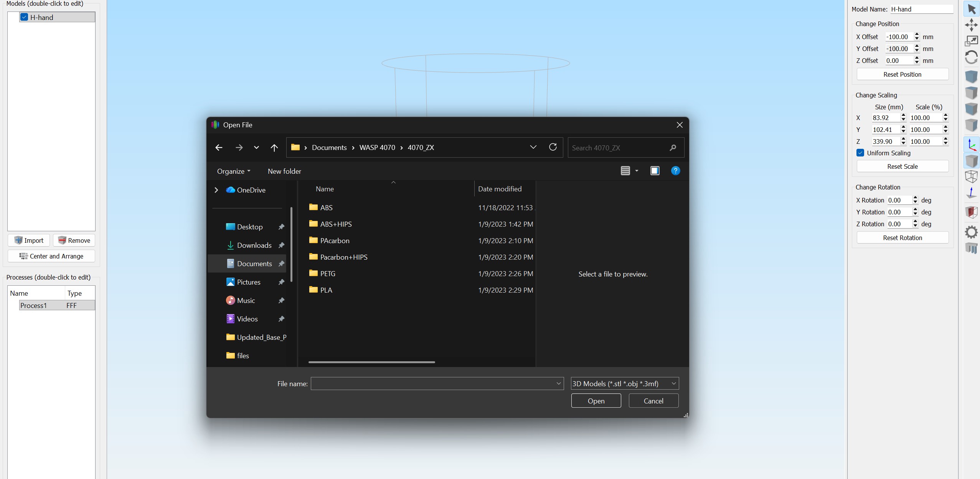Open the recent locations chevron dropdown
Image resolution: width=980 pixels, height=479 pixels.
coord(256,148)
